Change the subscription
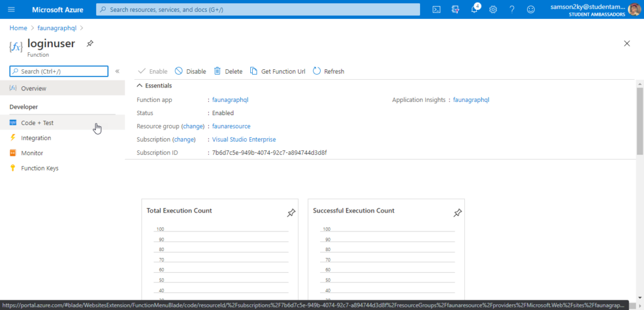The image size is (644, 310). 184,140
